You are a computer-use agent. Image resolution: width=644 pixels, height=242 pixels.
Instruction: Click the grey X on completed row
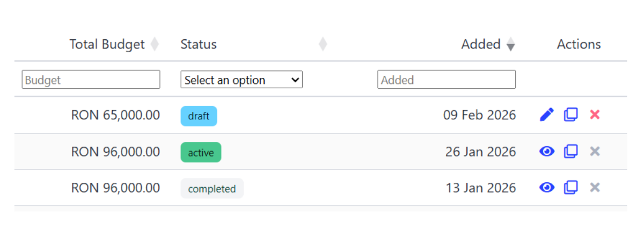pyautogui.click(x=595, y=188)
